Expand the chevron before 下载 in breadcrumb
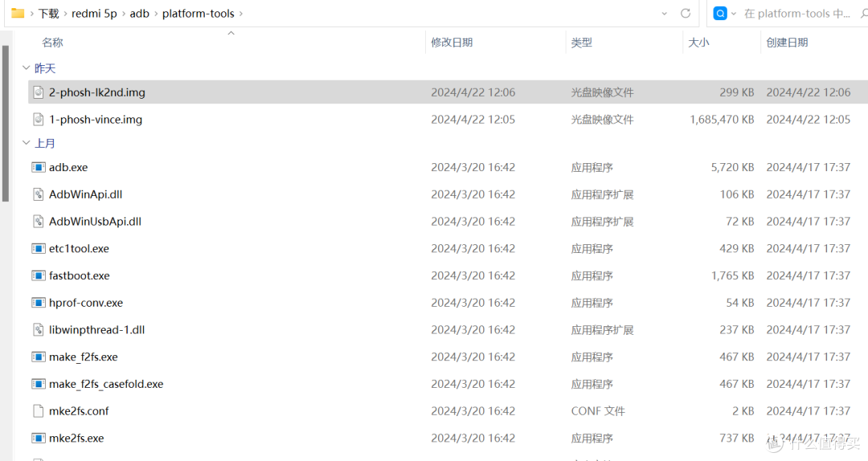 pos(31,14)
